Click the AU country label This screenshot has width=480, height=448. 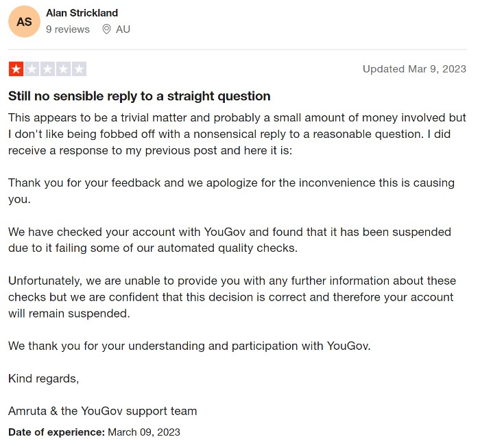click(x=123, y=30)
